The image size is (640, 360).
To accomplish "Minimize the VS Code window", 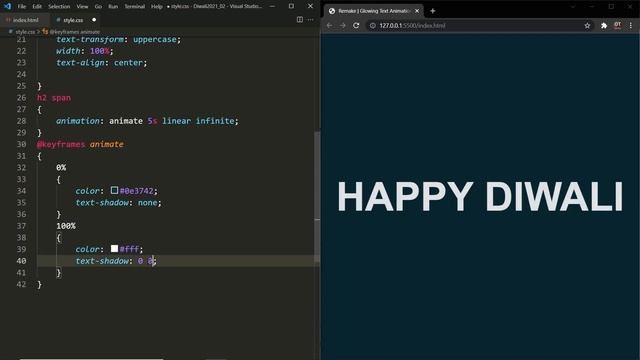I will (272, 6).
